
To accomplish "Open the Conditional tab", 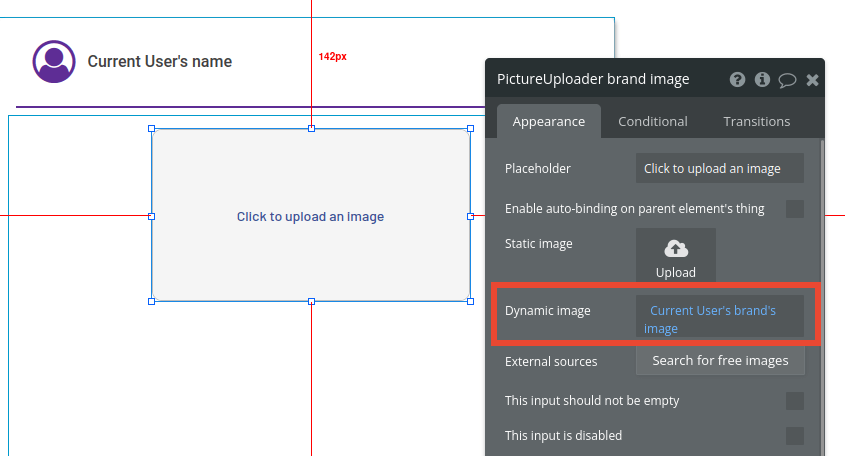I will [x=653, y=121].
